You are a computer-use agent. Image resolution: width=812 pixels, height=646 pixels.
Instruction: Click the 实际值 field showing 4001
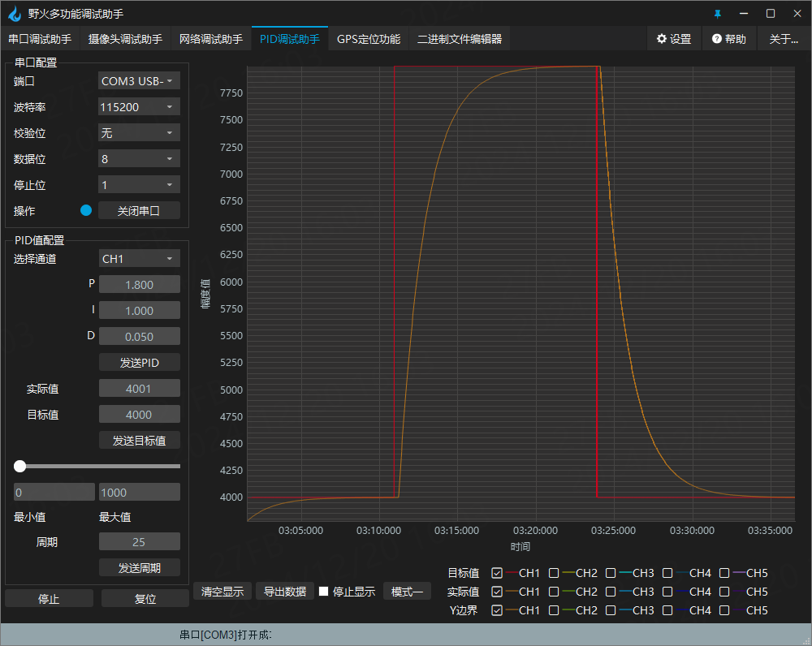(x=140, y=388)
